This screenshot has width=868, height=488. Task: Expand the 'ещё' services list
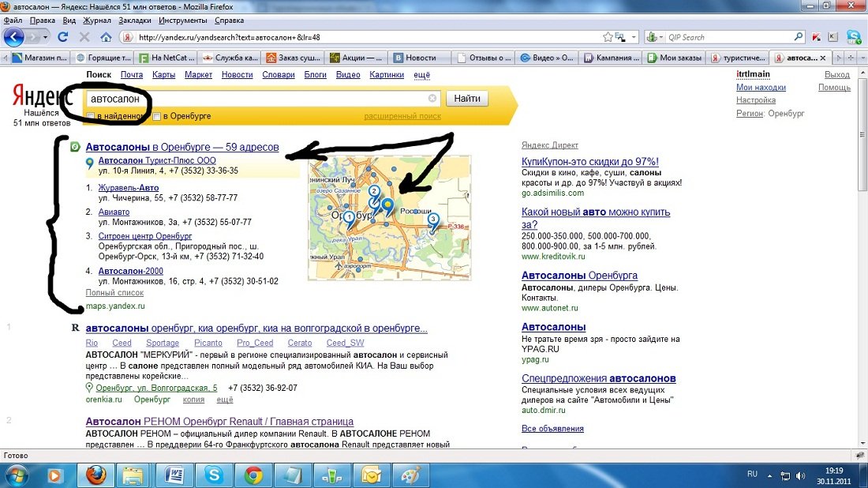tap(421, 75)
